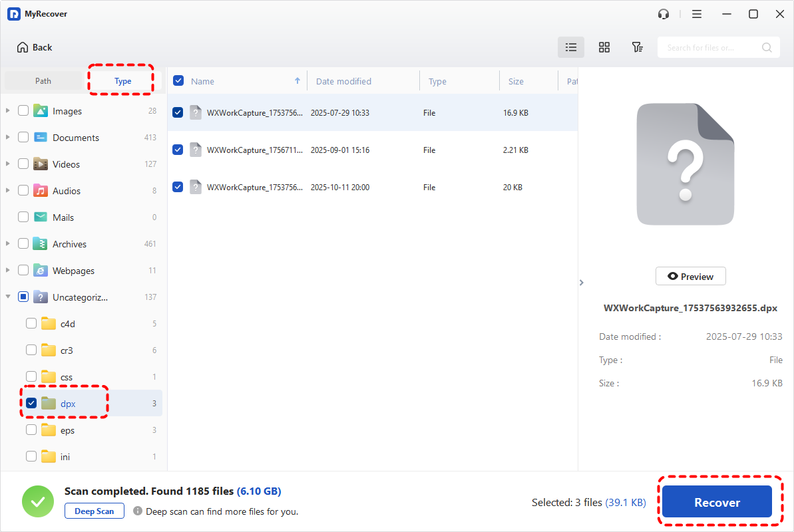Click the Deep scan info icon
The height and width of the screenshot is (532, 794).
pyautogui.click(x=138, y=511)
